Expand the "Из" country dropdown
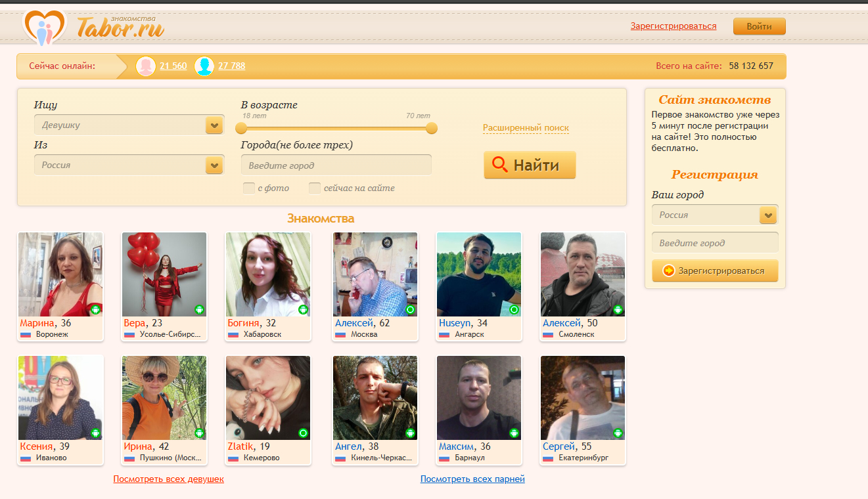The width and height of the screenshot is (868, 499). click(x=129, y=165)
